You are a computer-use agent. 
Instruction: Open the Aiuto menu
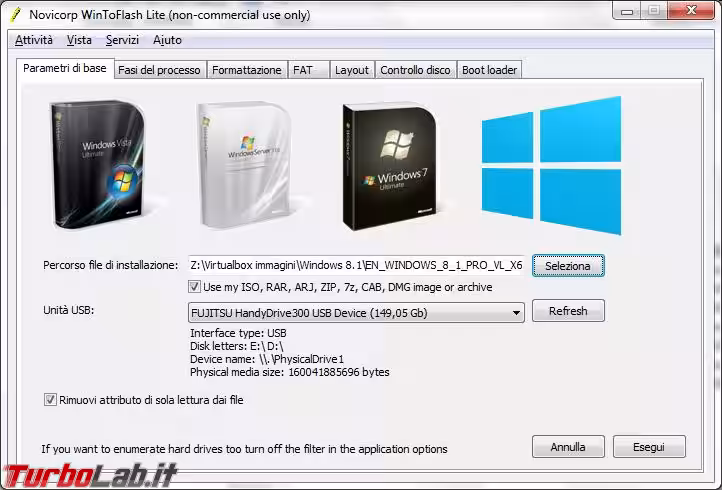tap(167, 40)
